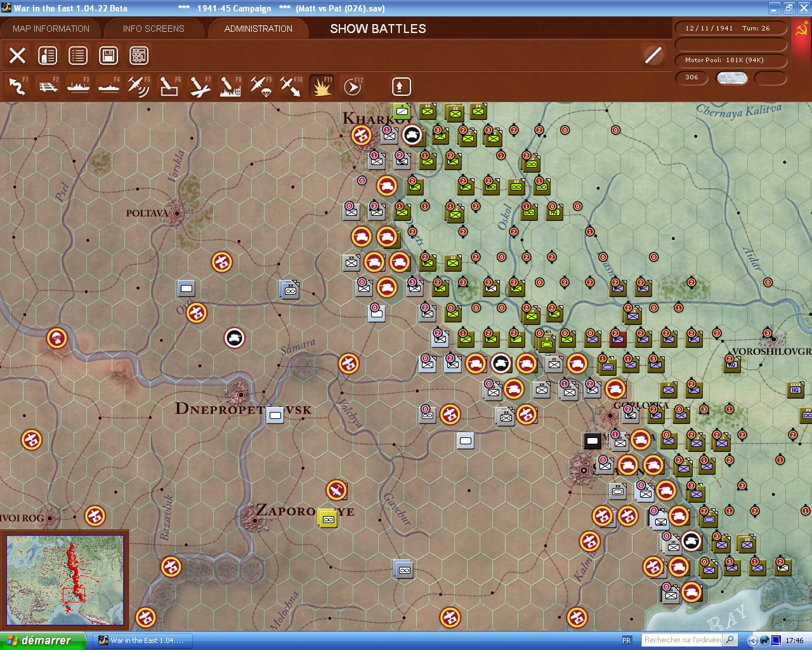Select F10 air transfer mode icon

tap(291, 86)
